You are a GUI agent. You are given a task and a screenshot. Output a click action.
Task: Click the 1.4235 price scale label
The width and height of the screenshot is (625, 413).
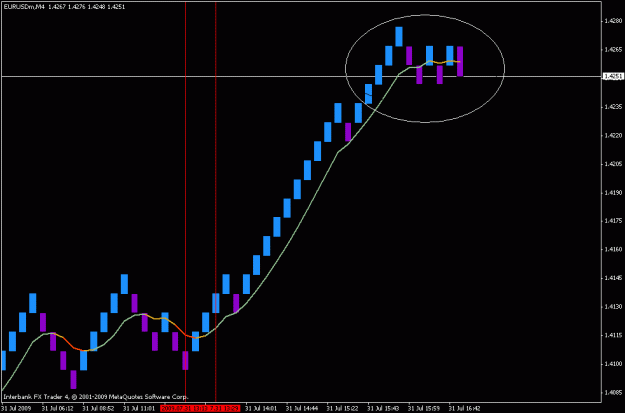[x=613, y=107]
